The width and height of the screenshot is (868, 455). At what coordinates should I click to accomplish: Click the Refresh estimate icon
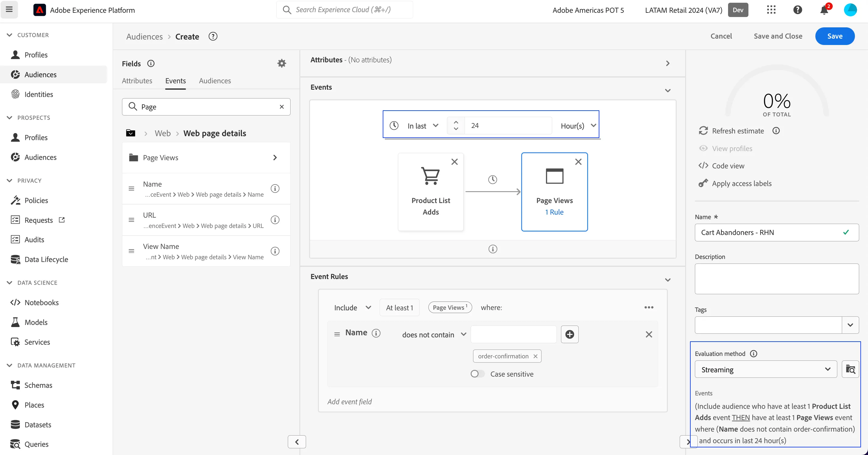pyautogui.click(x=703, y=131)
